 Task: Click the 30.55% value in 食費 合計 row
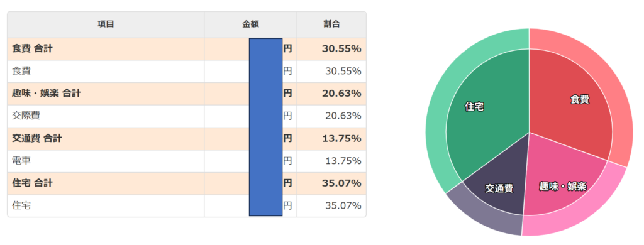pos(341,49)
